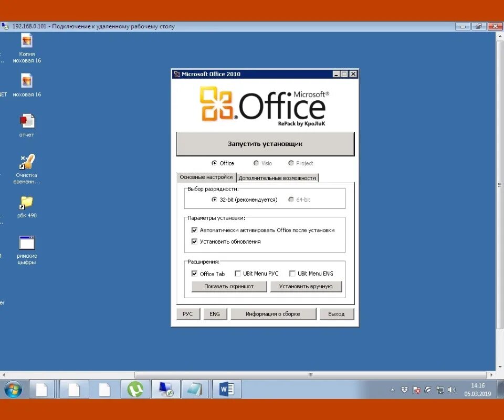Open the Remote Desktop taskbar icon
The width and height of the screenshot is (504, 420).
165,389
